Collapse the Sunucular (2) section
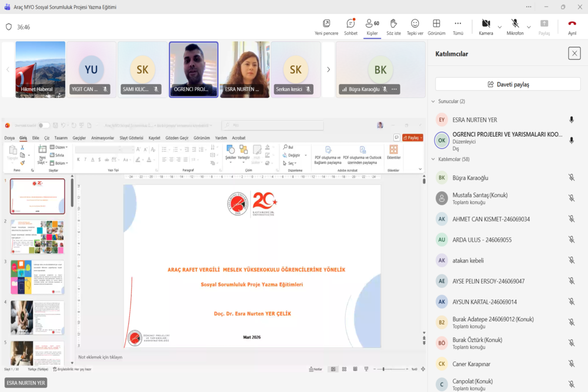This screenshot has height=392, width=588. coord(448,101)
